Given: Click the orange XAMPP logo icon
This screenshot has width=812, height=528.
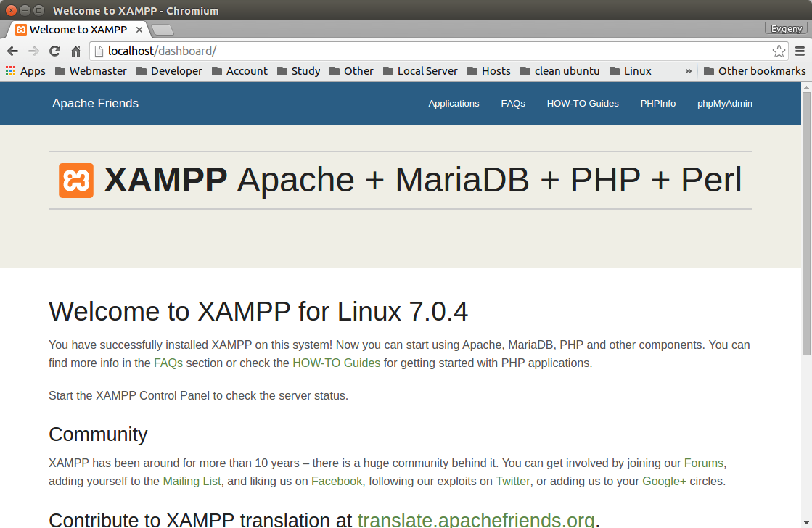Looking at the screenshot, I should 76,180.
